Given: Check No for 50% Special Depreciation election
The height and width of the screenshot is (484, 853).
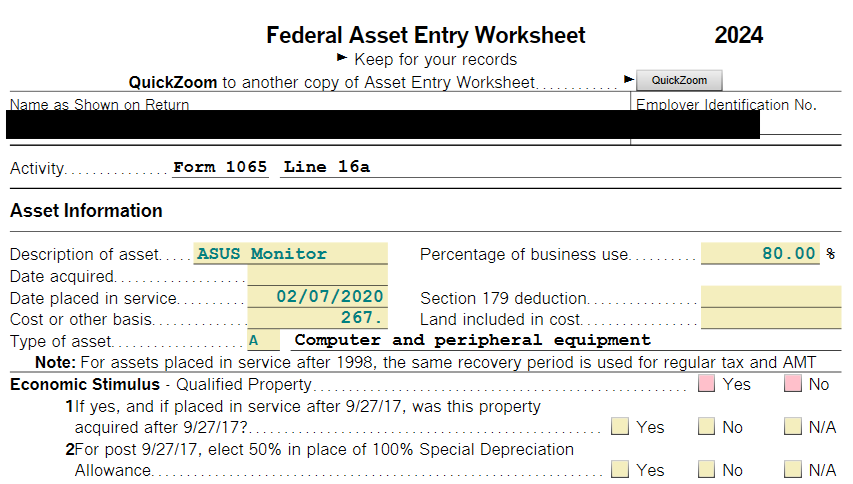Looking at the screenshot, I should pyautogui.click(x=707, y=469).
